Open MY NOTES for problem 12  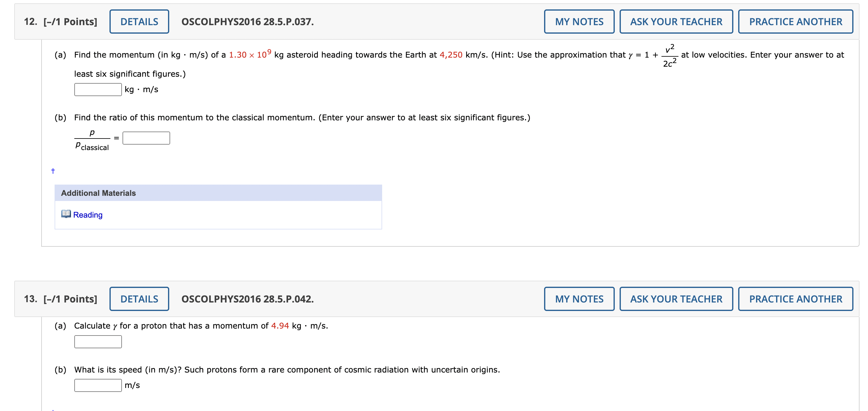click(x=579, y=21)
